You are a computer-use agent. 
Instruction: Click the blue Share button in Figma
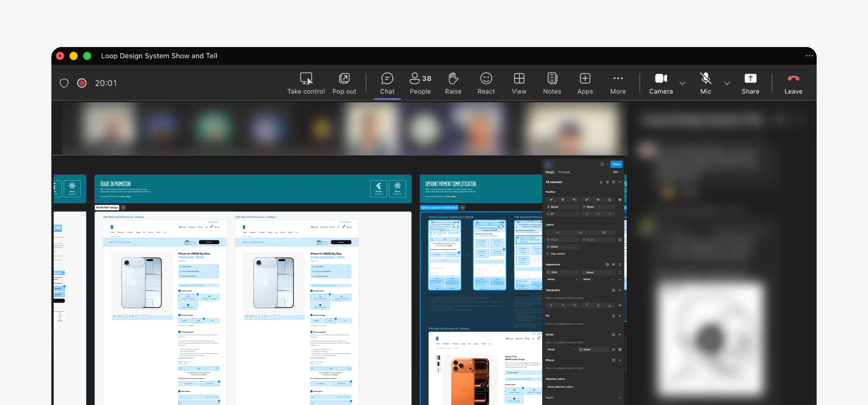point(616,164)
